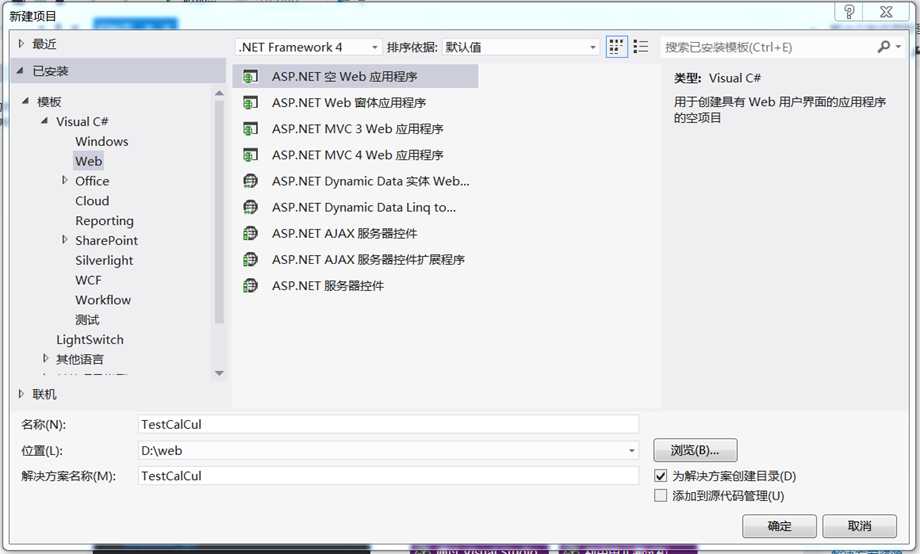The height and width of the screenshot is (554, 920).
Task: Click the Dynamic Data 实体 Web template icon
Action: pyautogui.click(x=251, y=181)
